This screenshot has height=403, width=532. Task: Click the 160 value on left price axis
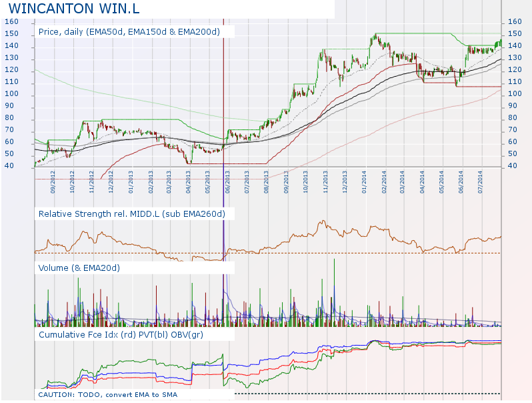(x=11, y=21)
